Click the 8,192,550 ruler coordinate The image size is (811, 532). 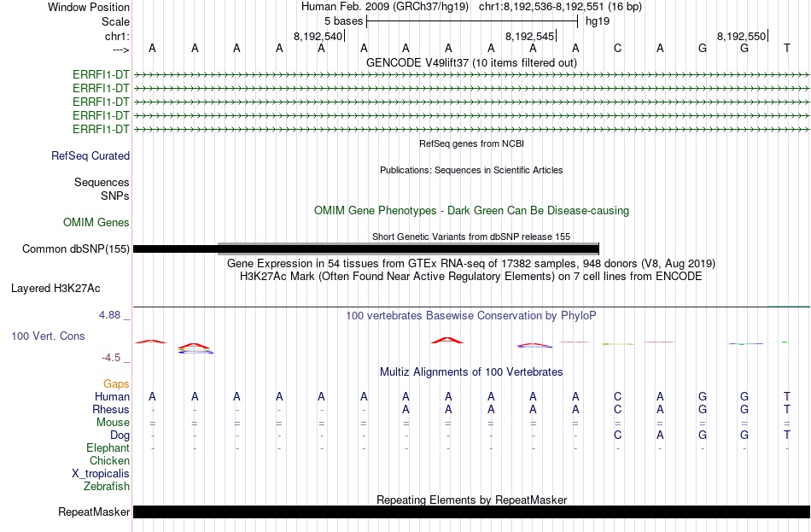(x=741, y=36)
